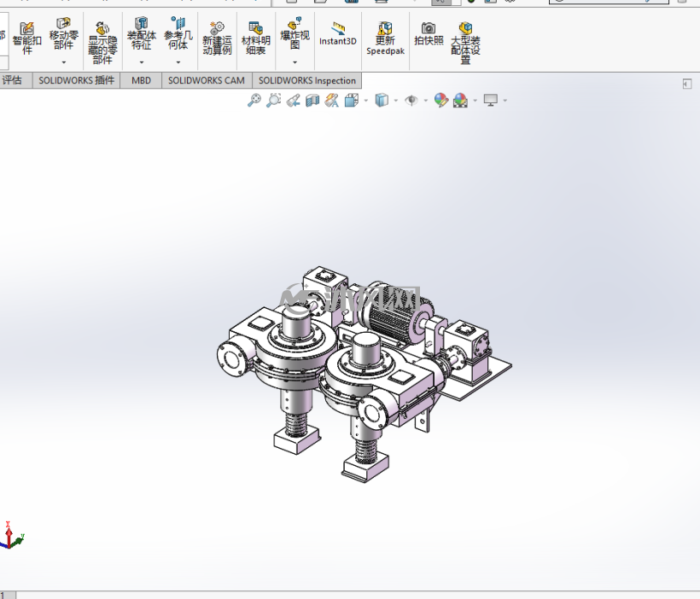This screenshot has height=599, width=700.
Task: Expand the Move Component (移动零部件) dropdown arrow
Action: click(64, 62)
